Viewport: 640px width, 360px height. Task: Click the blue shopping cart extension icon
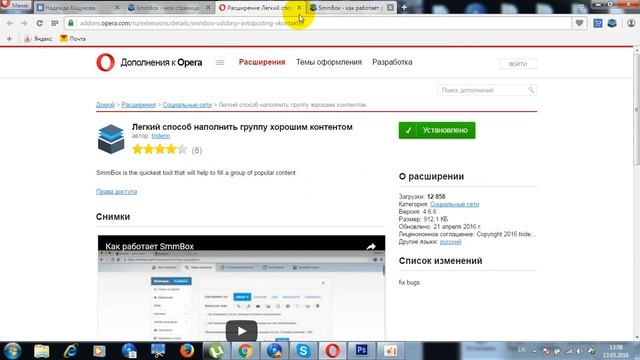tap(598, 23)
